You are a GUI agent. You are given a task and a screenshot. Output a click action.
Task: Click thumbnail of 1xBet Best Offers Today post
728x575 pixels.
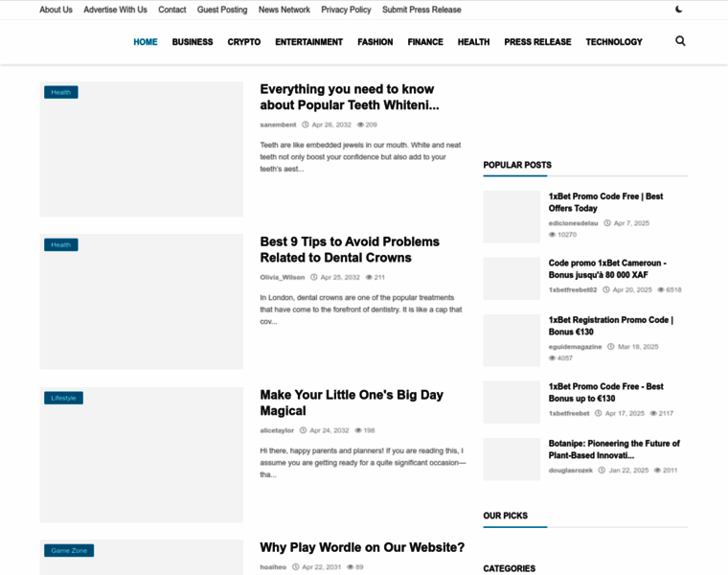coord(512,217)
